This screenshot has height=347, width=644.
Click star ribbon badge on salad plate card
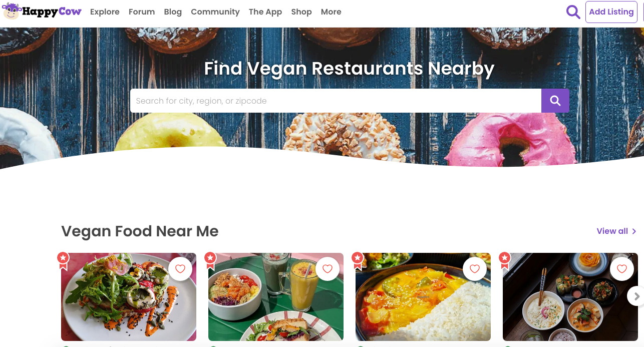click(x=63, y=261)
